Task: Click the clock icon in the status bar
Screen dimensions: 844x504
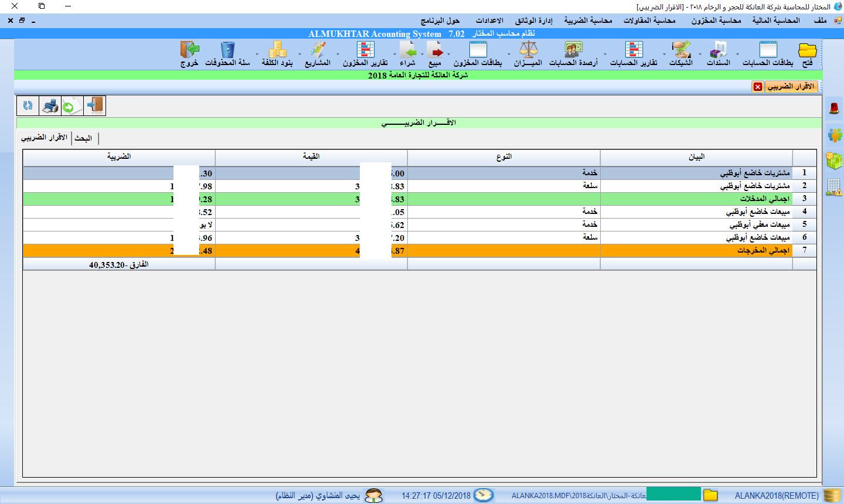Action: tap(484, 495)
